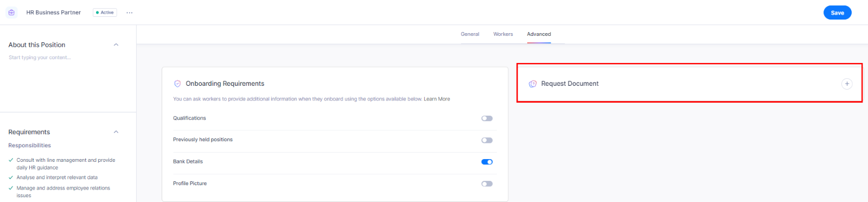Click the Request Document shield icon
This screenshot has width=868, height=202.
(x=533, y=84)
